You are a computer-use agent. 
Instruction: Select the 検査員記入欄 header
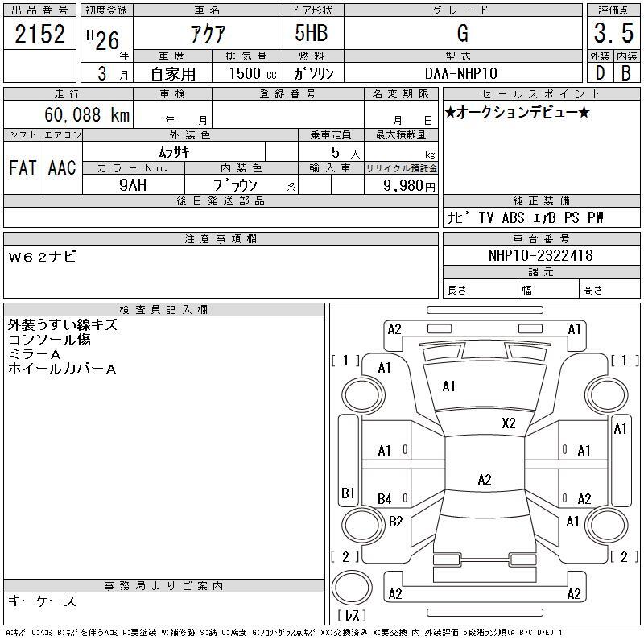click(x=163, y=309)
